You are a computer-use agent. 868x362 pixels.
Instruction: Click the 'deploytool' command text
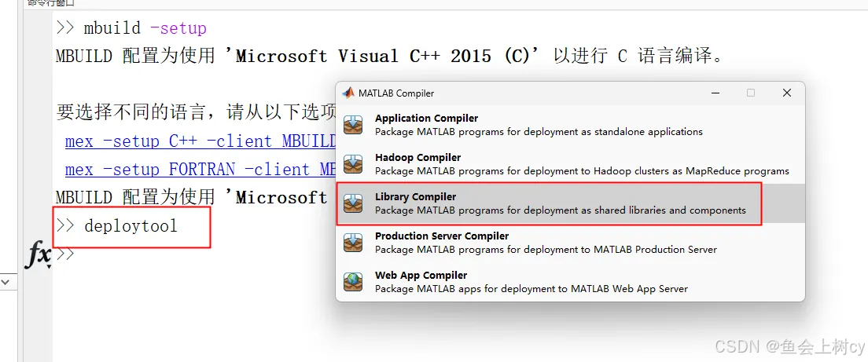131,226
